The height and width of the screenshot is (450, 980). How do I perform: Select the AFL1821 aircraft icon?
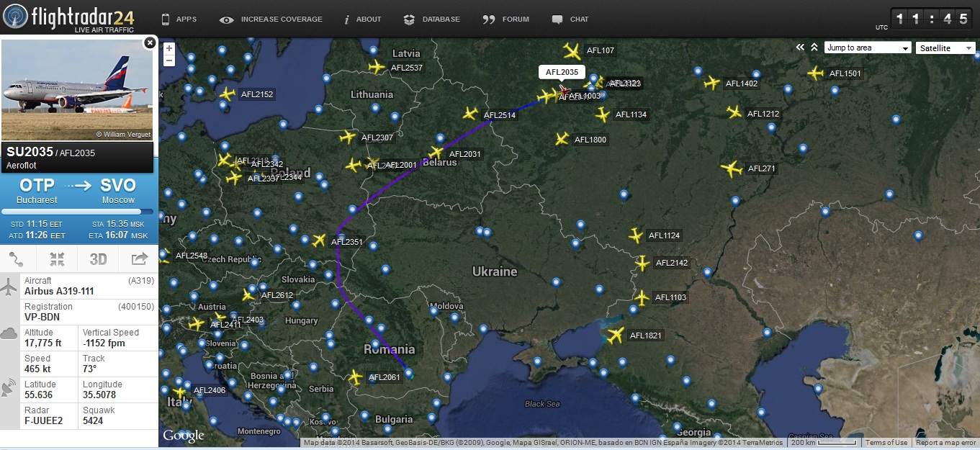coord(615,336)
